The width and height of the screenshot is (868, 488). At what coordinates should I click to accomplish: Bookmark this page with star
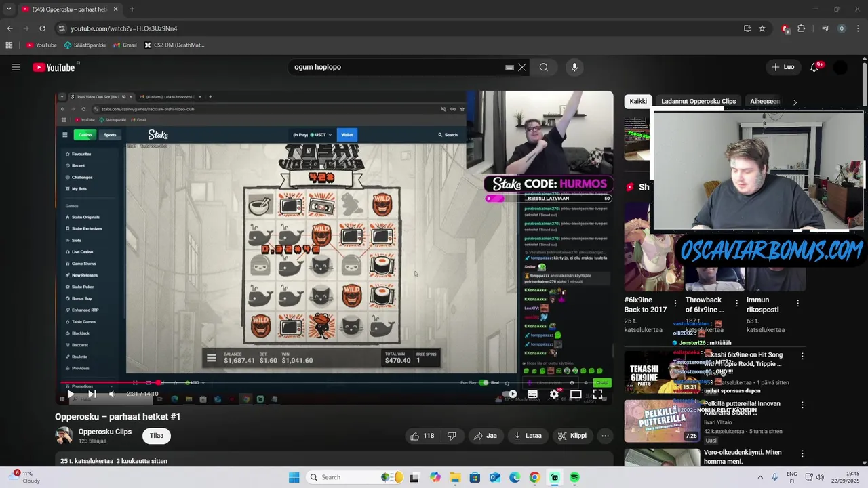[762, 28]
